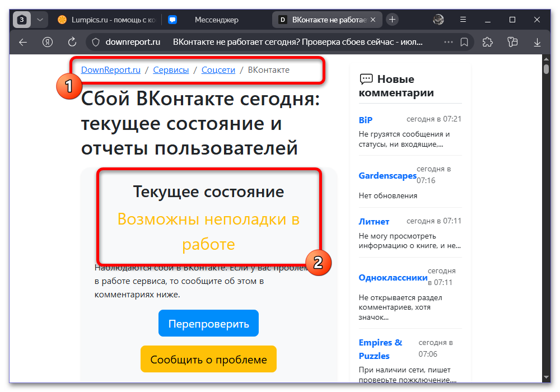The width and height of the screenshot is (560, 392).
Task: Open the browser hamburger menu
Action: click(x=463, y=20)
